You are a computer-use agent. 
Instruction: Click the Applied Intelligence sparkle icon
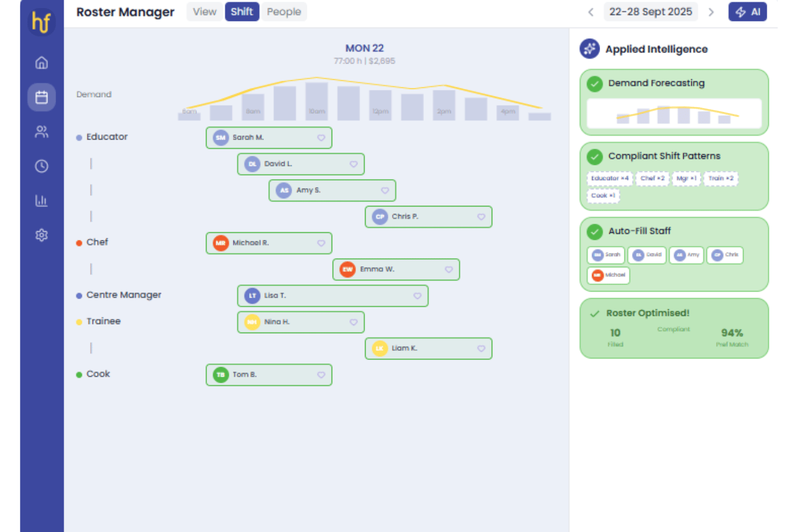[589, 49]
